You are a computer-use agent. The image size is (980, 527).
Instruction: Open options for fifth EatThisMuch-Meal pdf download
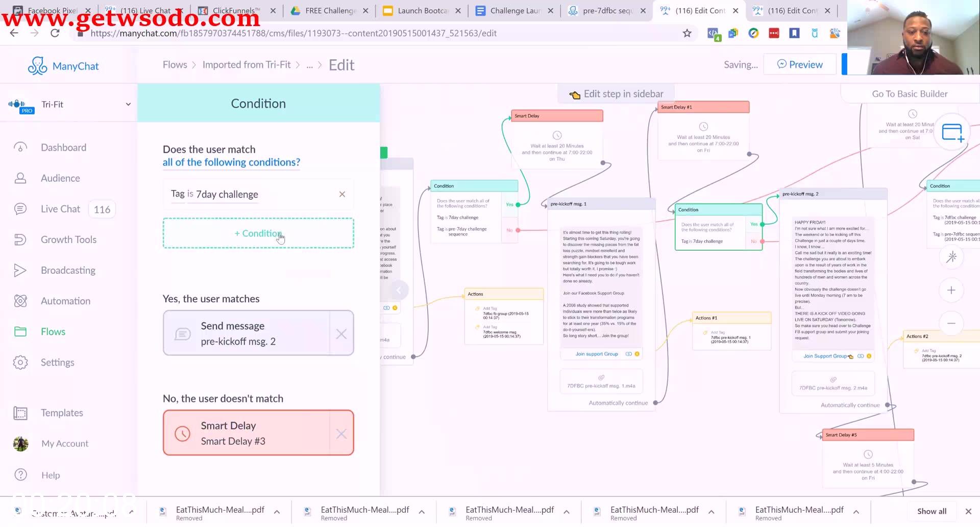[856, 512]
